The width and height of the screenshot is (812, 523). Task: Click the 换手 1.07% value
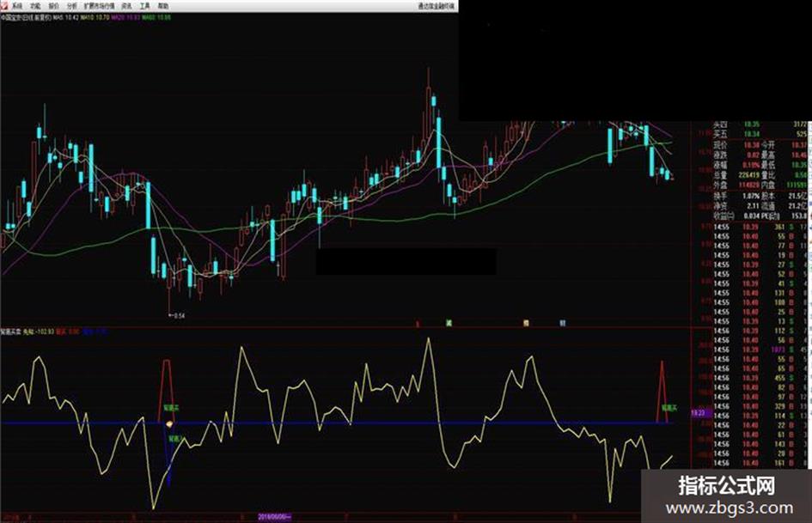pos(751,197)
